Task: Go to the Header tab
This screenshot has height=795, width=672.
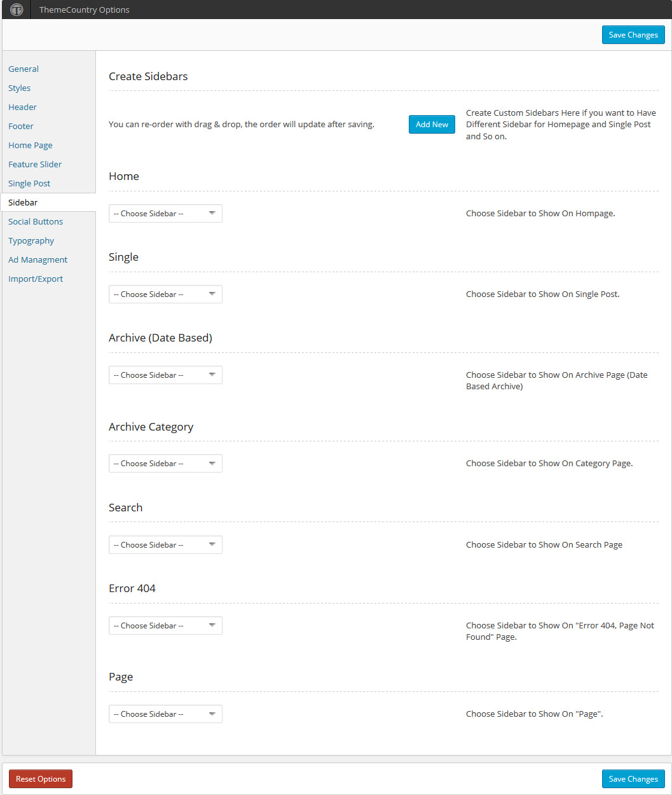Action: [22, 107]
